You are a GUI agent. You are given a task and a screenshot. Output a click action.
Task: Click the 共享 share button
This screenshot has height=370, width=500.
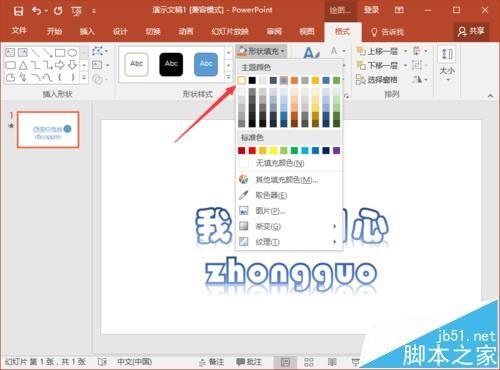[471, 31]
